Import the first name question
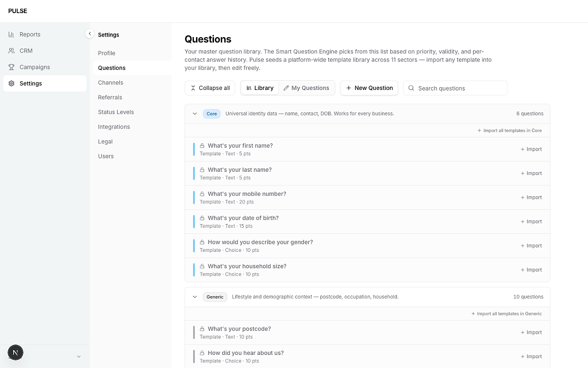 531,149
